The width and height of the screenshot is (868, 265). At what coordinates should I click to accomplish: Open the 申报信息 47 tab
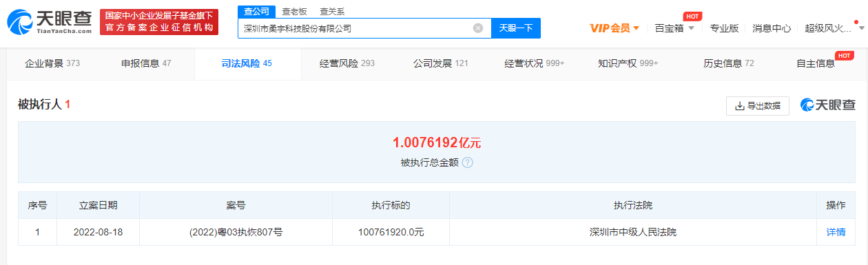tap(146, 63)
